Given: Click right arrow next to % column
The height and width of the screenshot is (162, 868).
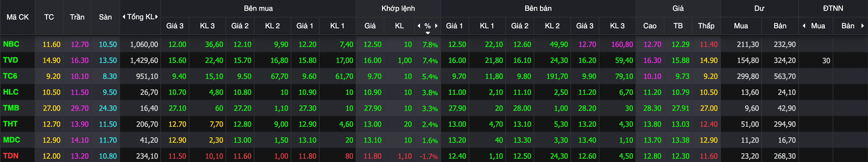Looking at the screenshot, I should (436, 26).
